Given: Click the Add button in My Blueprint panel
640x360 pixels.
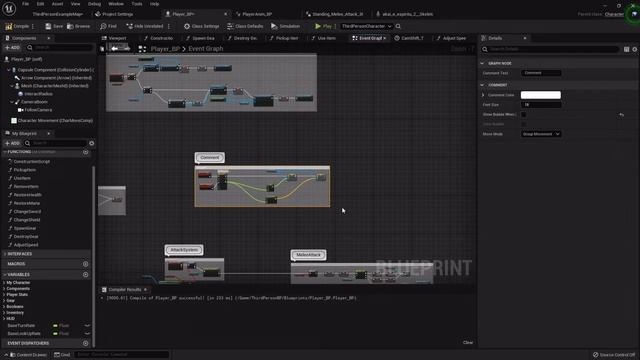Looking at the screenshot, I should (12, 143).
